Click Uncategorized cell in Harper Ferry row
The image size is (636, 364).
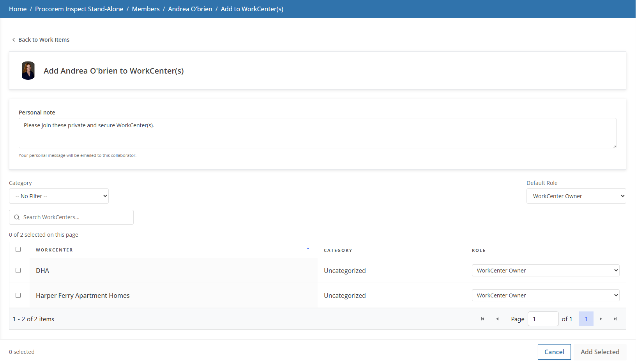345,295
